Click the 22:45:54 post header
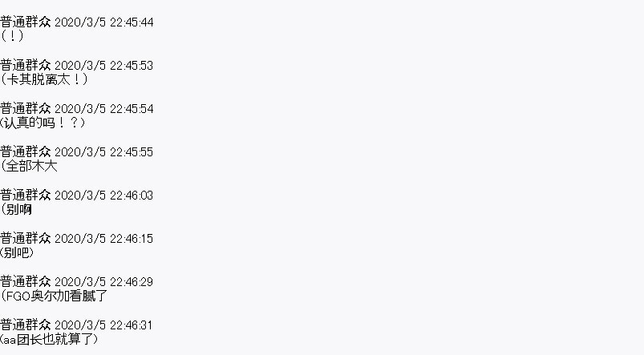Screen dimensions: 644x355 pos(77,109)
